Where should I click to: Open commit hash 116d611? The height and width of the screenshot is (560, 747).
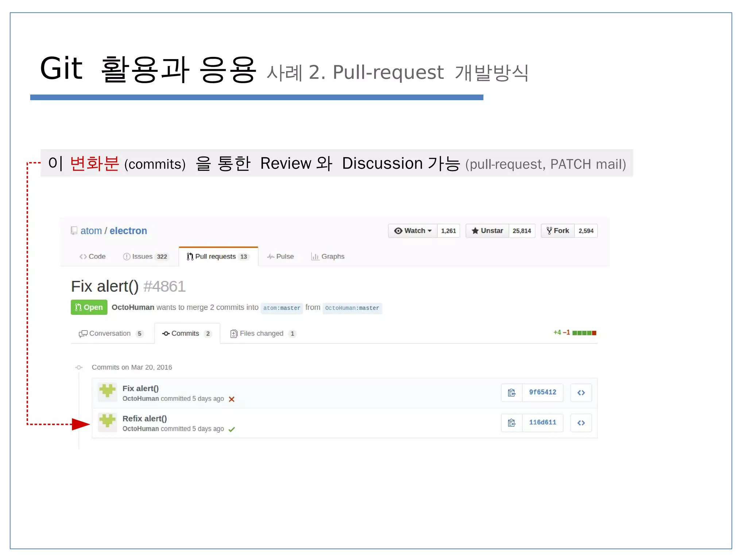point(542,423)
